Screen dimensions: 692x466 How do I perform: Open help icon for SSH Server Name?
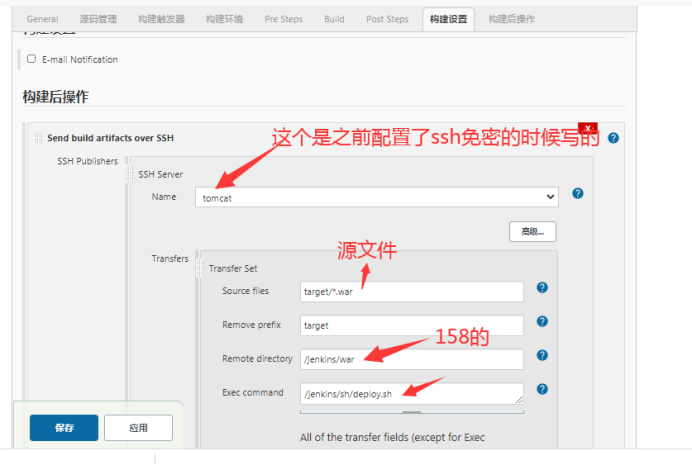coord(578,193)
